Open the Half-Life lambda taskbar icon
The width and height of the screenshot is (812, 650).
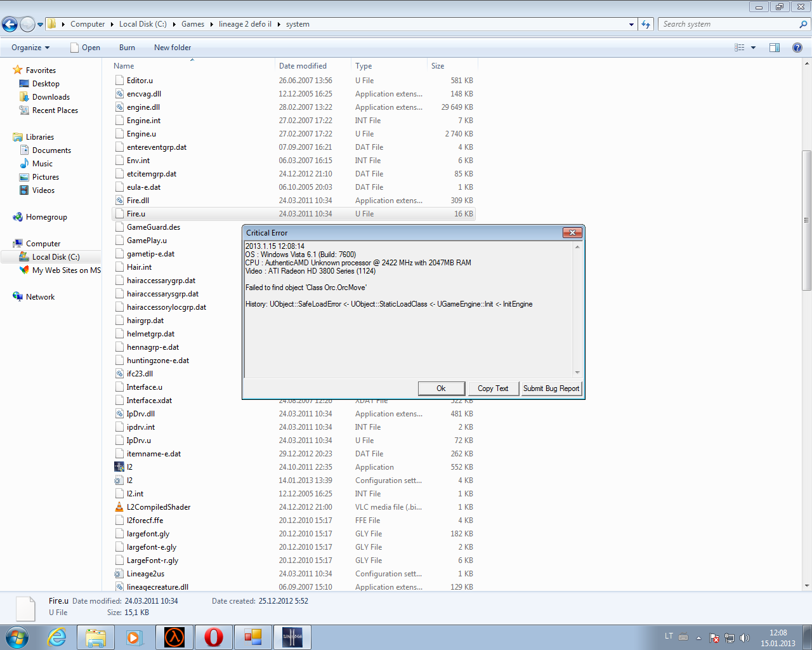174,637
